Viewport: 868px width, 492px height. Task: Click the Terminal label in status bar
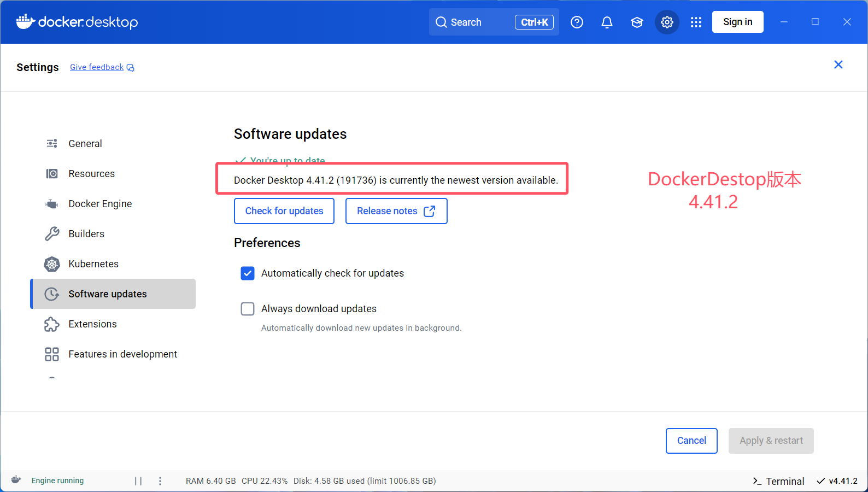(x=785, y=481)
